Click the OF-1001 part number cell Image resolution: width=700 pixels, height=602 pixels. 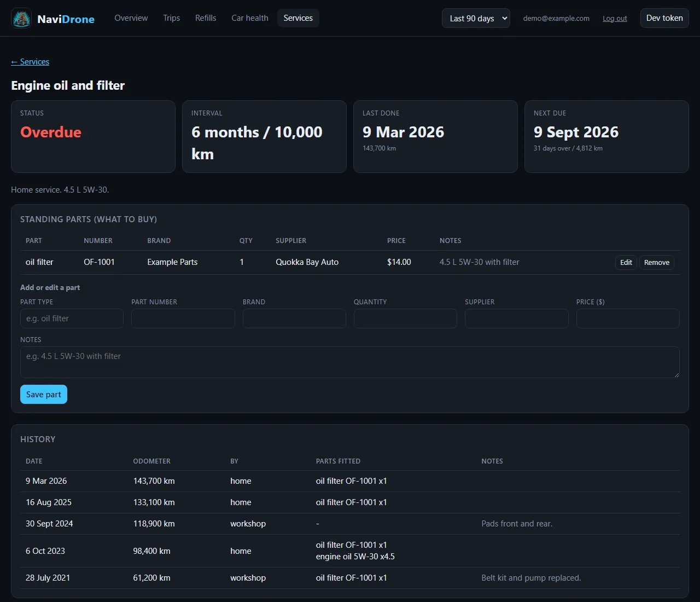(99, 262)
